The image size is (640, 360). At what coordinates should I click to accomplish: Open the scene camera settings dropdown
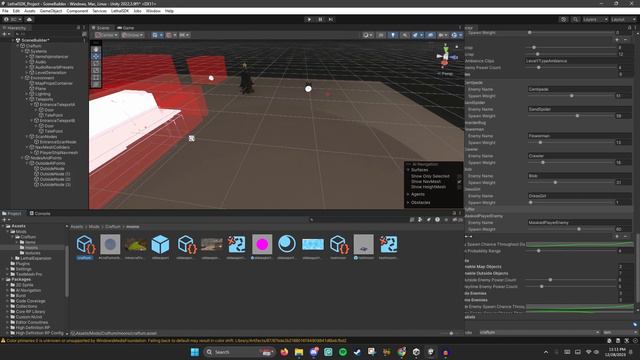pos(442,35)
